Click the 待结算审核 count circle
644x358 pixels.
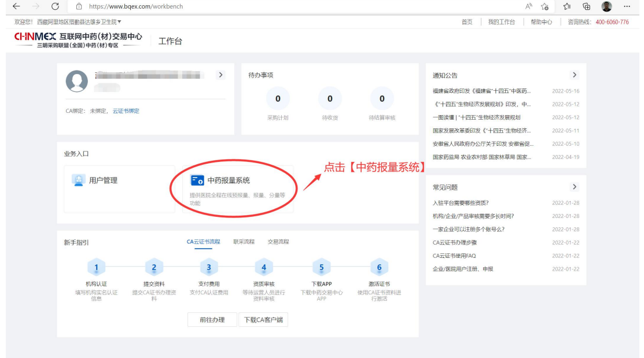tap(382, 98)
